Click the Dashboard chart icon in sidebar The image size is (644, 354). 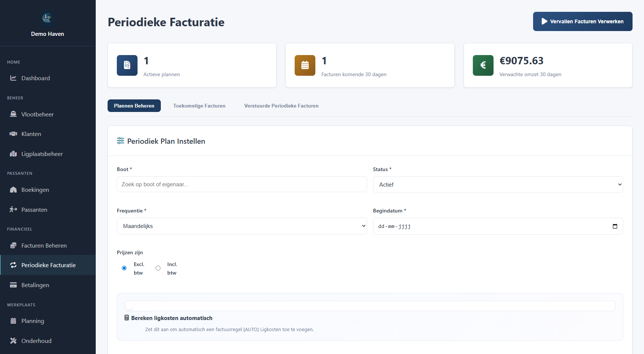[13, 78]
